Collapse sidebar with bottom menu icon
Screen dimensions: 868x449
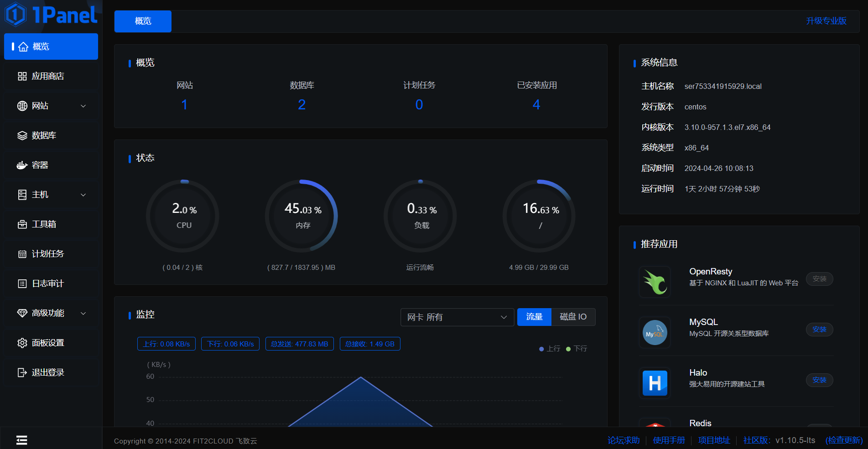(21, 440)
